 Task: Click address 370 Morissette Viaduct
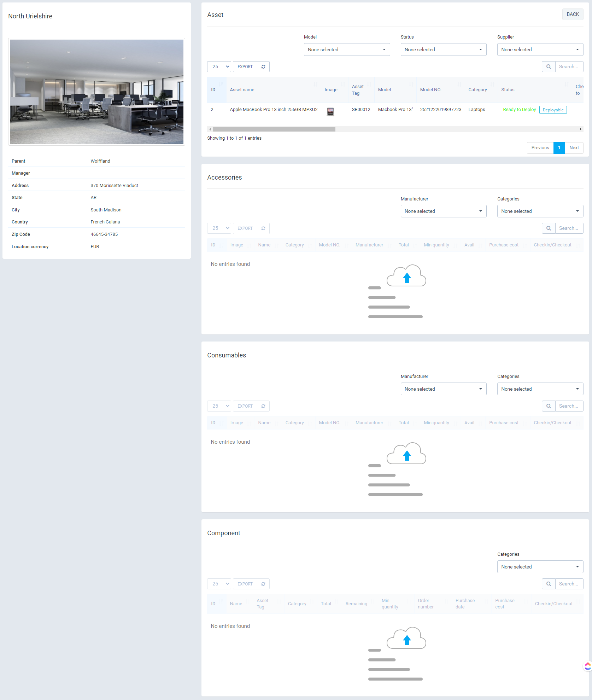tap(114, 186)
